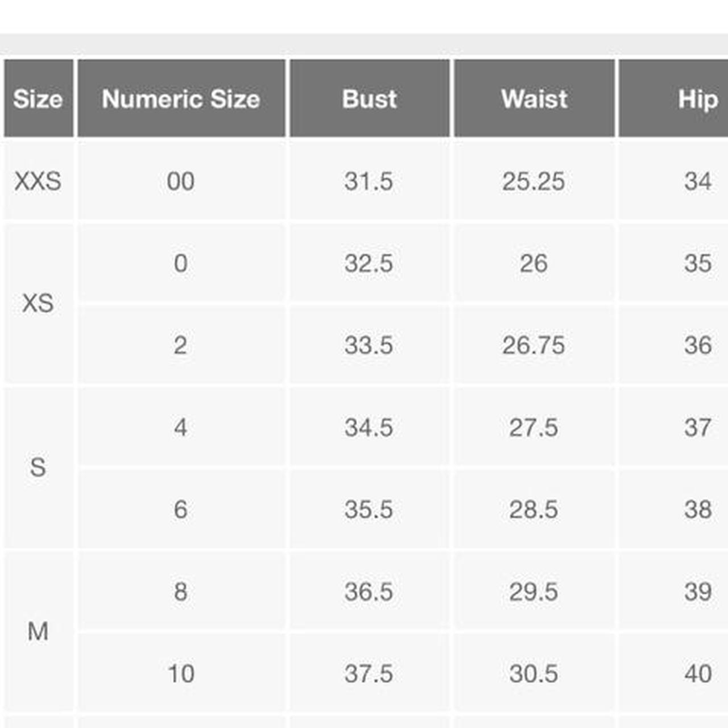
Task: Select the Waist column header
Action: point(534,99)
